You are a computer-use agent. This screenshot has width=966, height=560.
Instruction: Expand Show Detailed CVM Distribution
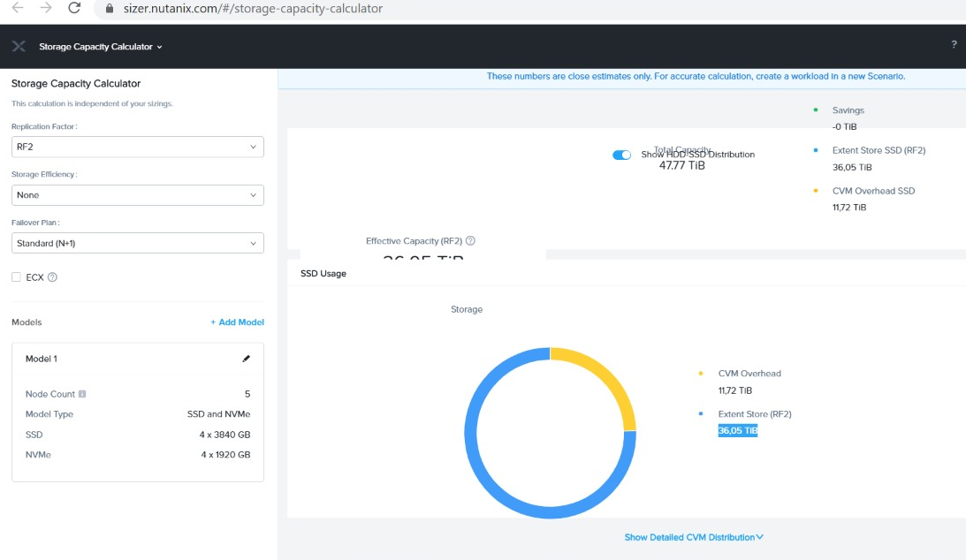(x=694, y=537)
